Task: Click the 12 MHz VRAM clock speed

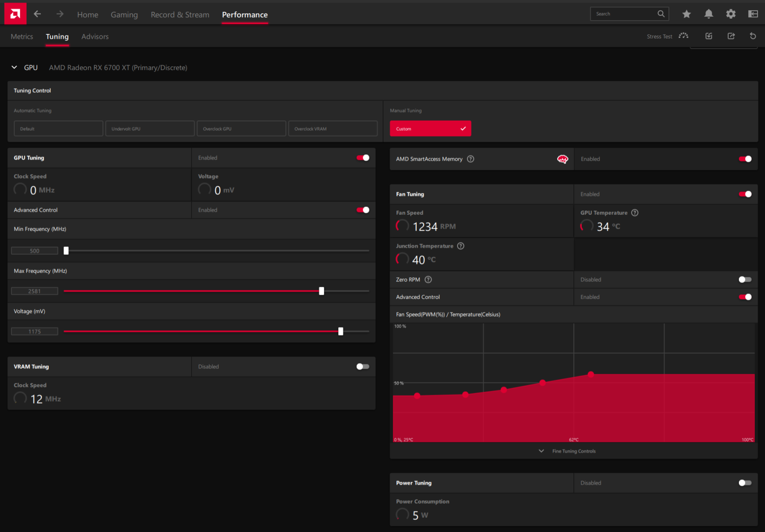Action: (45, 399)
